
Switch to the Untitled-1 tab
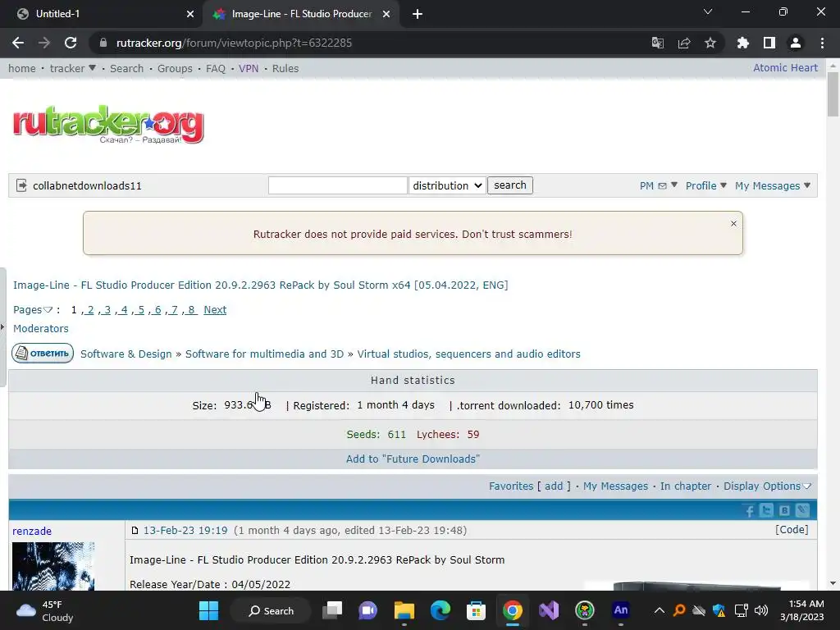pos(101,14)
